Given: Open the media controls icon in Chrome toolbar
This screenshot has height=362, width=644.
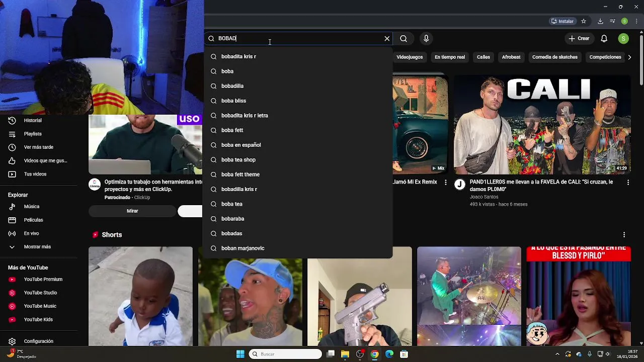Looking at the screenshot, I should click(x=612, y=21).
